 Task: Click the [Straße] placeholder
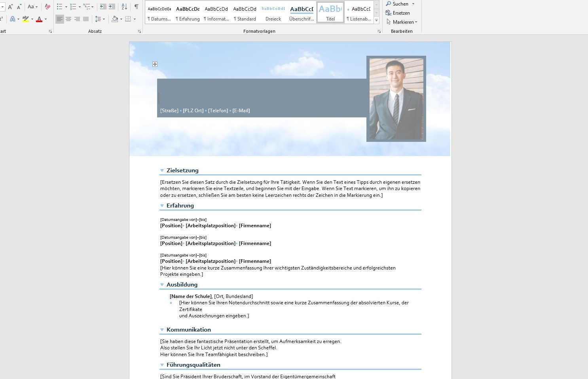click(169, 111)
